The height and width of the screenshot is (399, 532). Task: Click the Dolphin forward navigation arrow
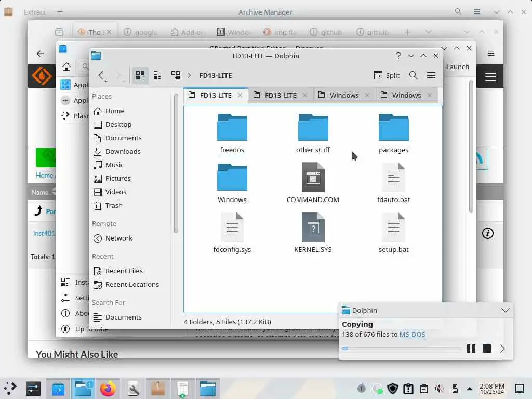[118, 75]
